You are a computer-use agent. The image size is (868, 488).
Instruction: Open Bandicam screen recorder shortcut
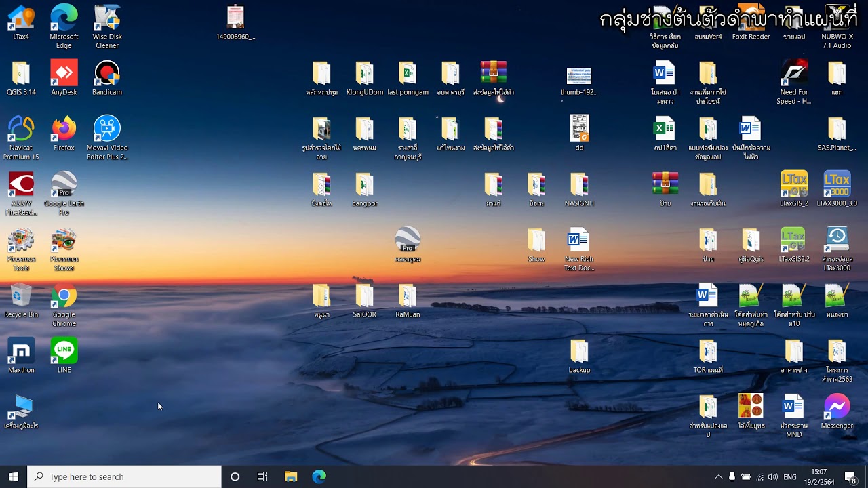107,78
